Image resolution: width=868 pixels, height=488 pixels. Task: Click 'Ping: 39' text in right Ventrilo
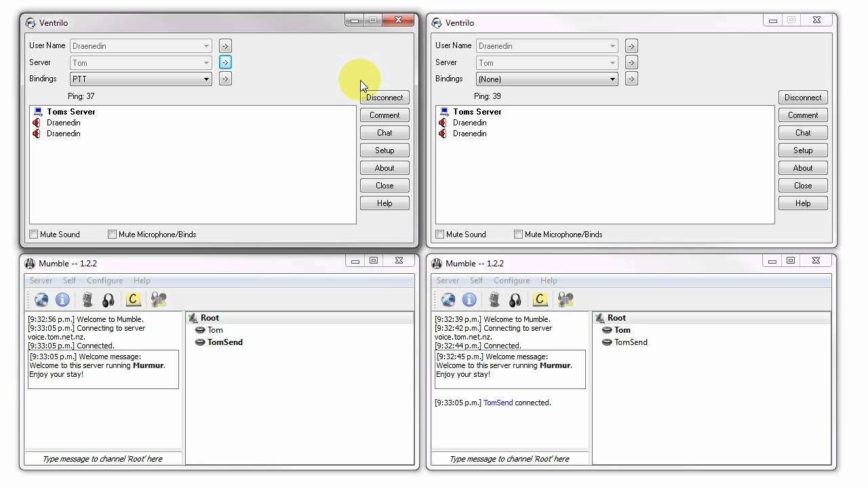click(488, 96)
